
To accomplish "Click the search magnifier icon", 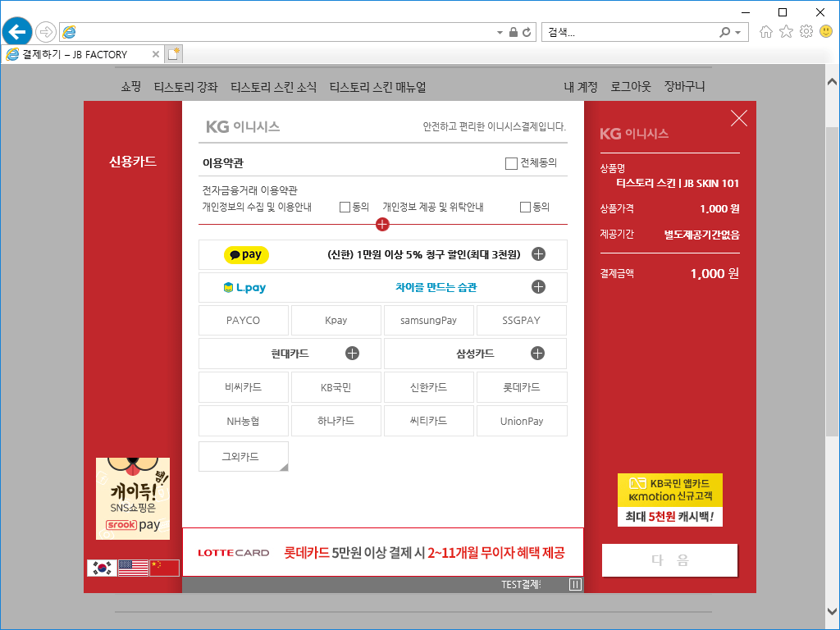I will (x=725, y=32).
